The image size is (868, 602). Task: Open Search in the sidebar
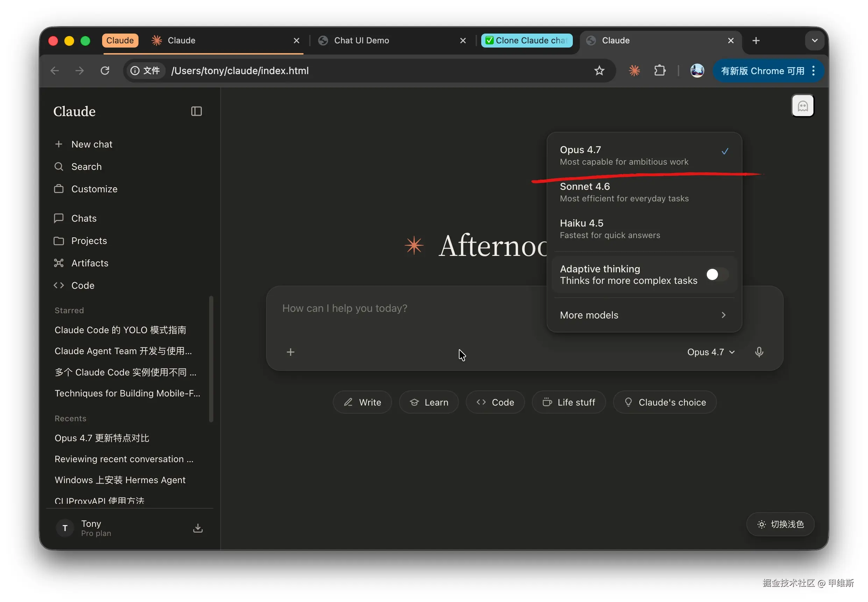point(86,167)
